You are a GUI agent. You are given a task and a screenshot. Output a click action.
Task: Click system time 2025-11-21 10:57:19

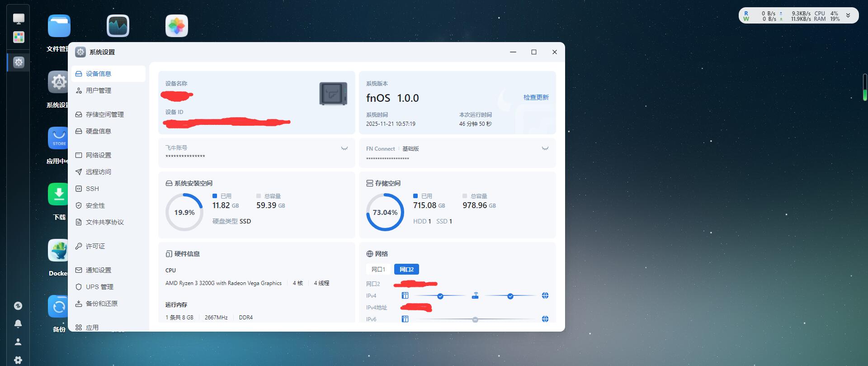coord(391,124)
